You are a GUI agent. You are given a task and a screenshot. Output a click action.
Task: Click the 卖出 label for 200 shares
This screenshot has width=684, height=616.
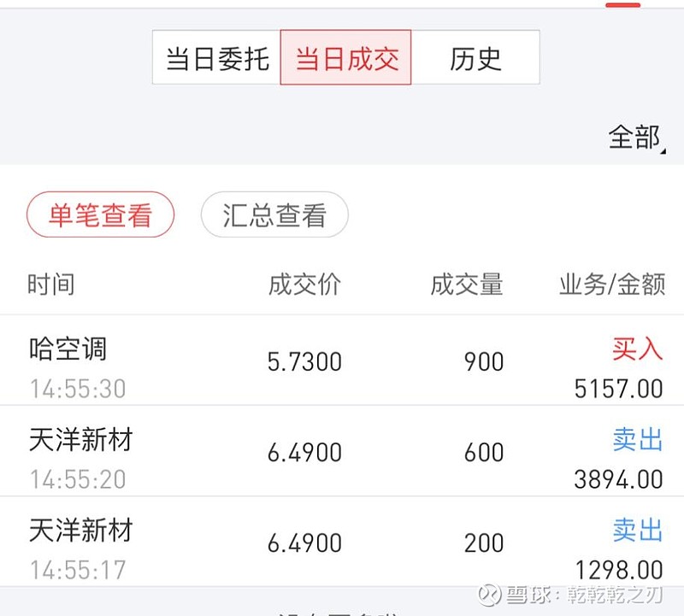[637, 530]
